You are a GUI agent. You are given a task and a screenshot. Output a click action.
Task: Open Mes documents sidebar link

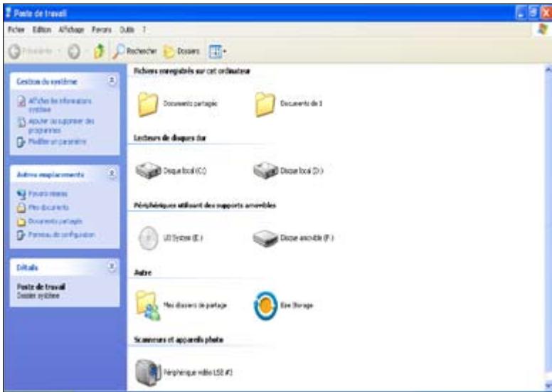tap(48, 207)
